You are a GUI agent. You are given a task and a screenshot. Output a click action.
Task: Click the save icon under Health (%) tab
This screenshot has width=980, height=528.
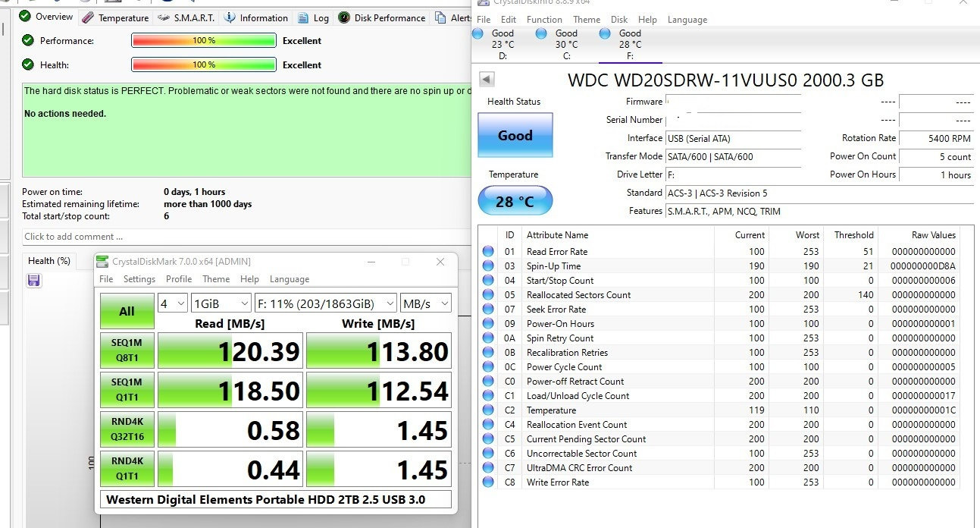pos(34,281)
